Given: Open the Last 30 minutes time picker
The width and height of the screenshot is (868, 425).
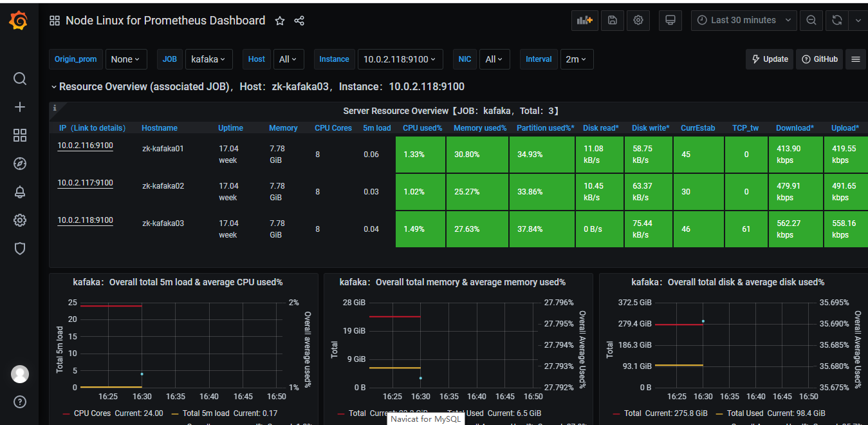Looking at the screenshot, I should tap(744, 21).
